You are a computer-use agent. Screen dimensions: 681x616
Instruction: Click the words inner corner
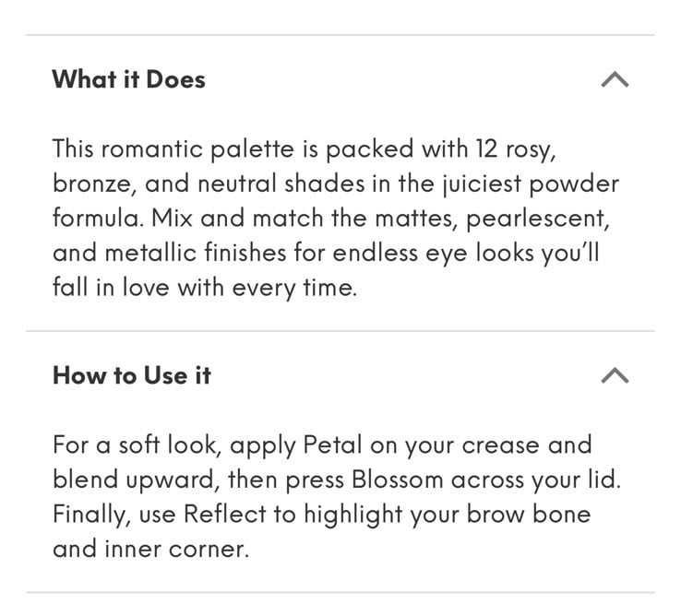pos(176,549)
